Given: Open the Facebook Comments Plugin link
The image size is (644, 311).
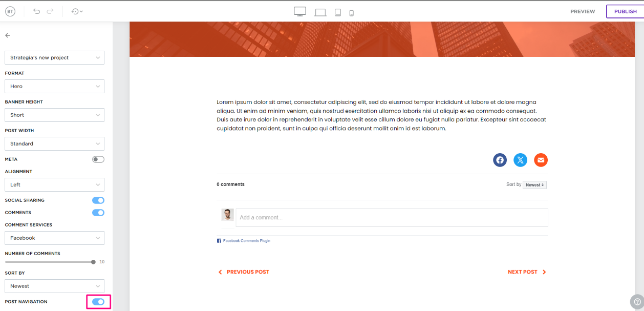Looking at the screenshot, I should tap(244, 240).
